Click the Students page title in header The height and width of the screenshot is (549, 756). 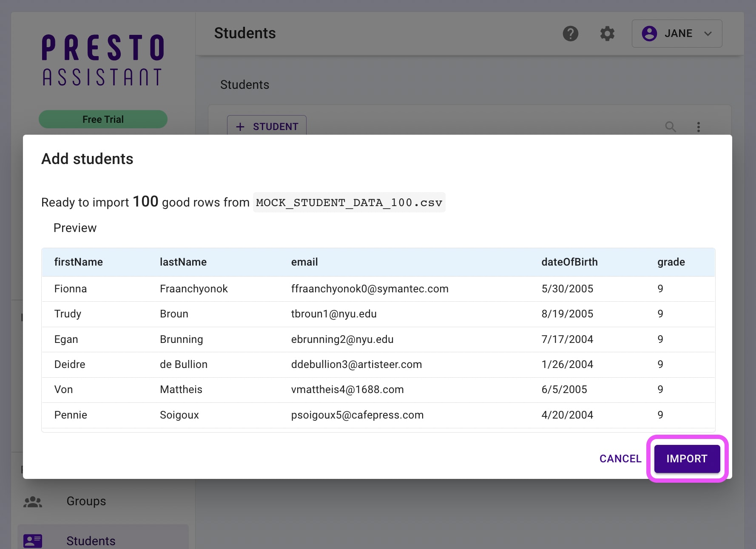pyautogui.click(x=245, y=33)
